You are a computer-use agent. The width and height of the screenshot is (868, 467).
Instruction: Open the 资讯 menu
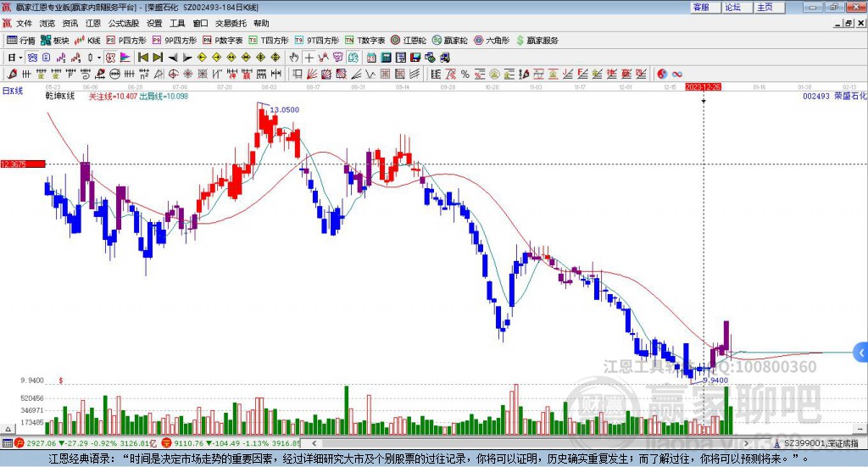70,23
